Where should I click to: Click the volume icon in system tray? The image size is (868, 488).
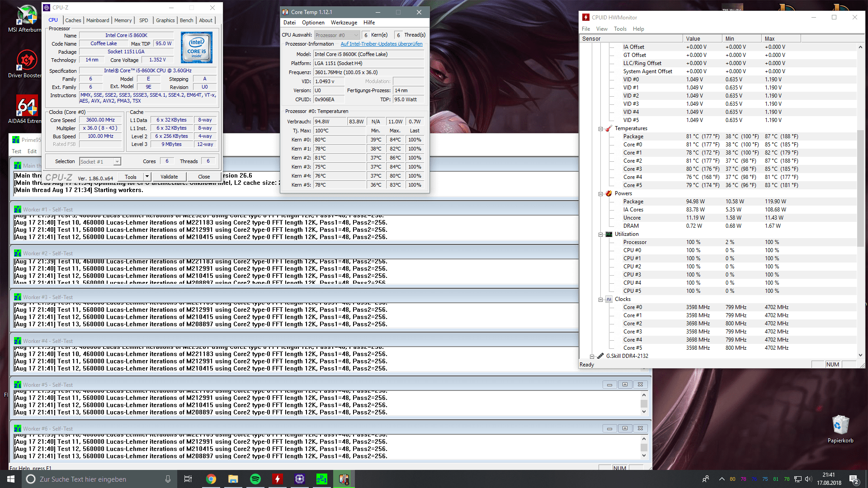pyautogui.click(x=808, y=479)
